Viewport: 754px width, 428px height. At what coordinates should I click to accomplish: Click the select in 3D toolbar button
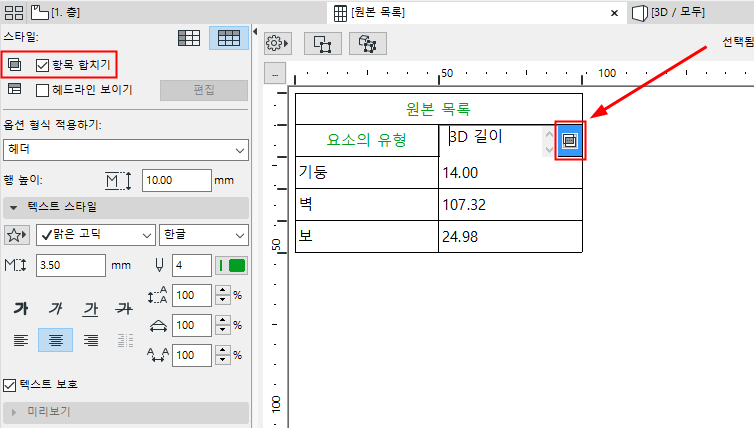(368, 44)
